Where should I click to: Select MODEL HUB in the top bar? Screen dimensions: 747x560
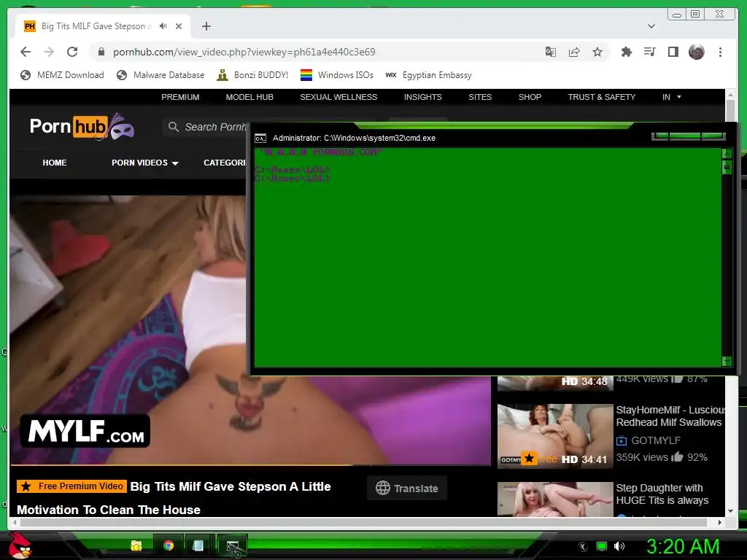pos(249,97)
